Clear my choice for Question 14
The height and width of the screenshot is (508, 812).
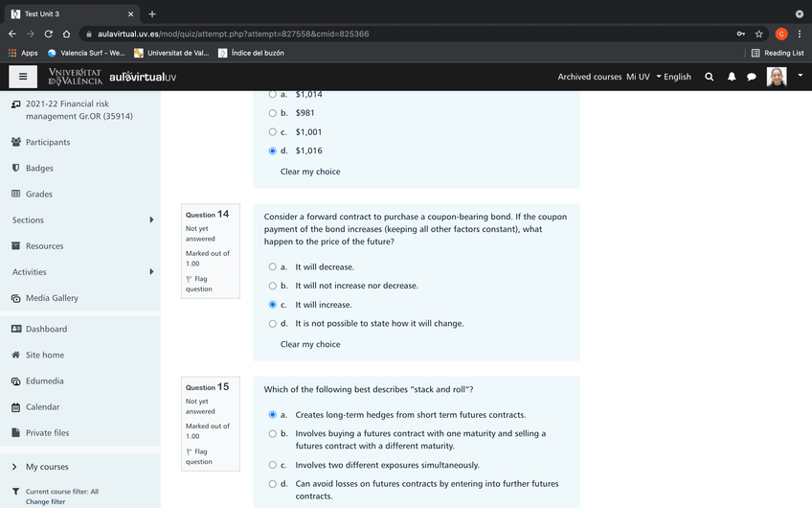309,344
